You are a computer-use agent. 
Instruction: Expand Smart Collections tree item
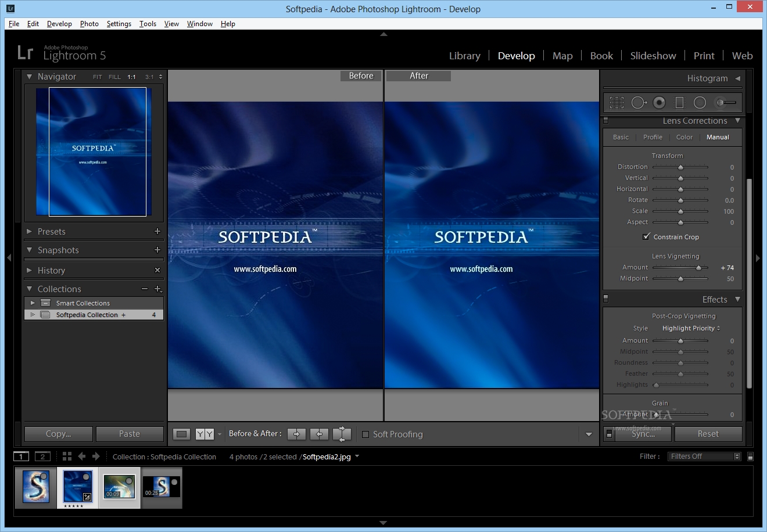tap(33, 303)
